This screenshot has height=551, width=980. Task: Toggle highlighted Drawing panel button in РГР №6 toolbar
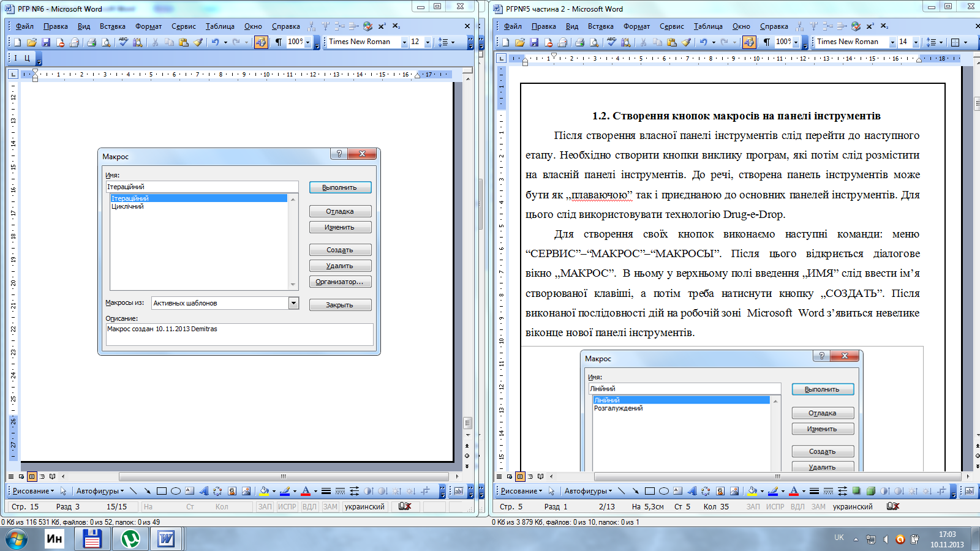coord(261,42)
